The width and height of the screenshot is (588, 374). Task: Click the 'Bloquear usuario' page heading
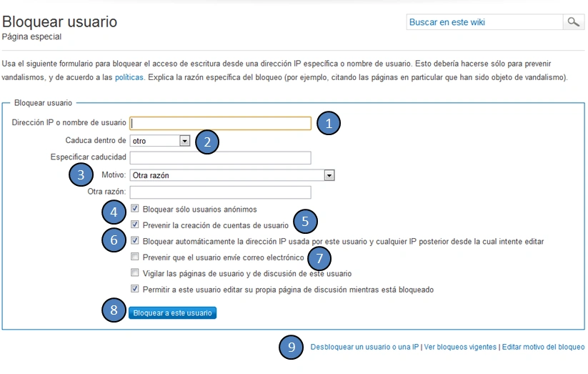(x=59, y=21)
